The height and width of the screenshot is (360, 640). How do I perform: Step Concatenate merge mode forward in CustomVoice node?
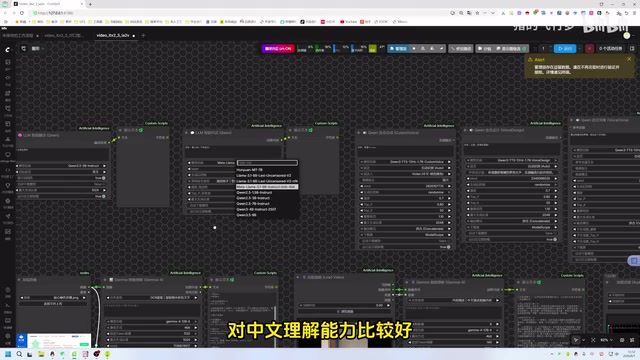point(449,229)
